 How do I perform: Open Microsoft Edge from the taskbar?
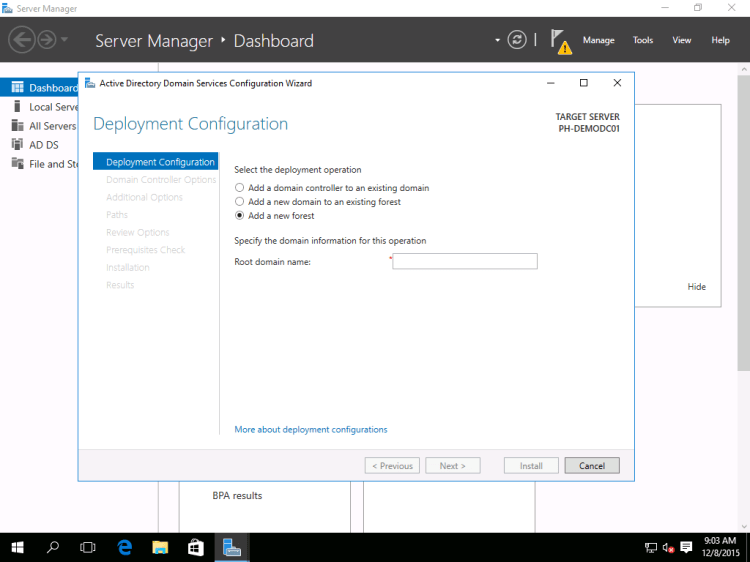tap(125, 547)
